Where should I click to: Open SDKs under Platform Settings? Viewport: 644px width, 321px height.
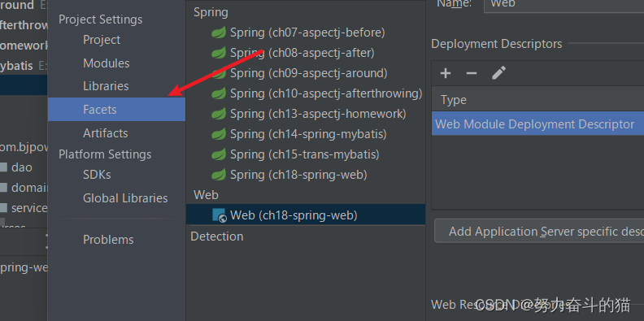(x=97, y=175)
